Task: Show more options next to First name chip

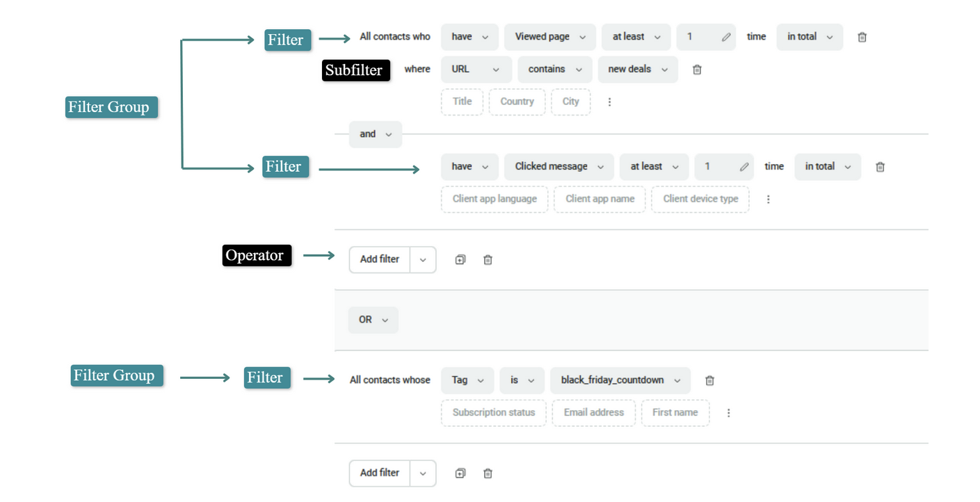Action: 728,412
